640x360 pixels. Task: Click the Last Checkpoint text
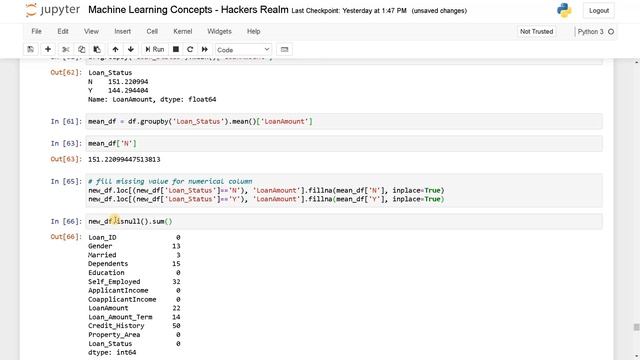[349, 11]
